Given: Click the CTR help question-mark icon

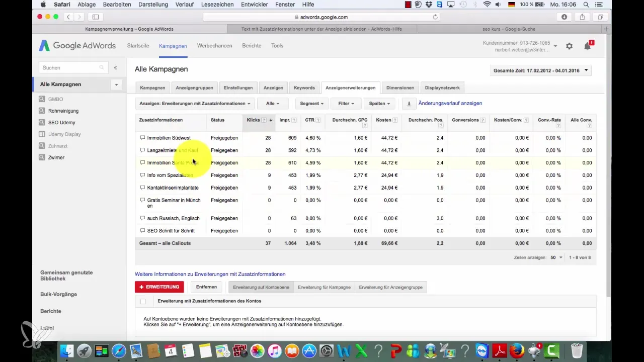Looking at the screenshot, I should [319, 120].
